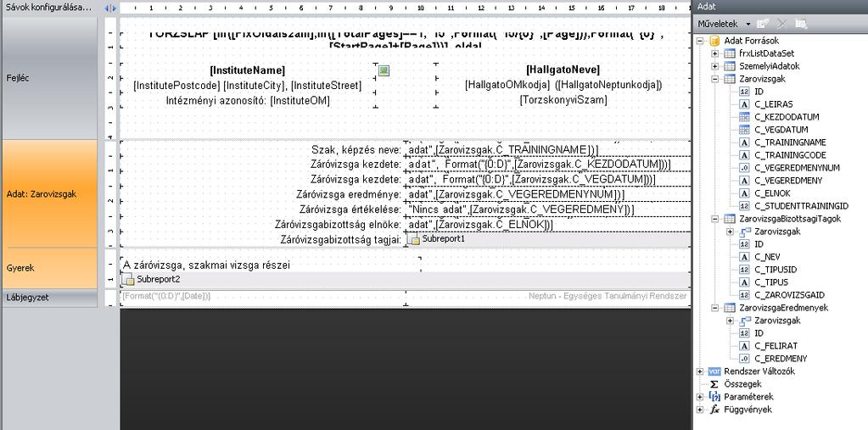
Task: Select the C_TRAININGCODE field
Action: (791, 155)
